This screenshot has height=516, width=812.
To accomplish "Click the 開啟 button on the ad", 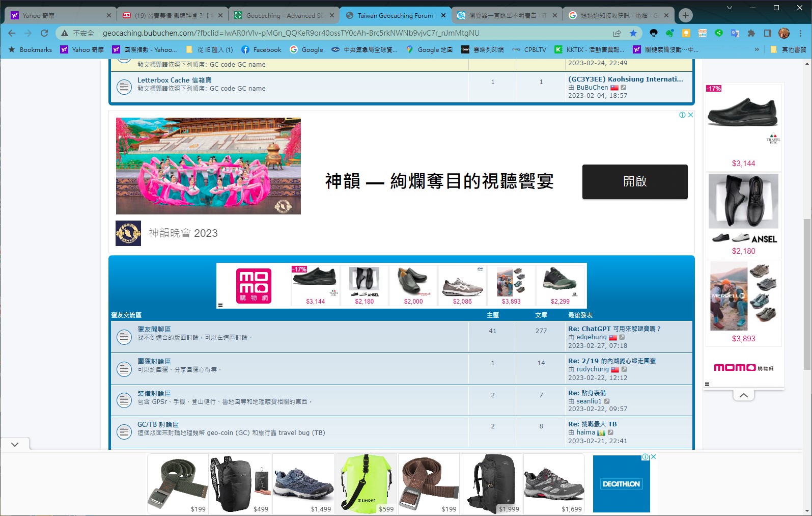I will [634, 181].
